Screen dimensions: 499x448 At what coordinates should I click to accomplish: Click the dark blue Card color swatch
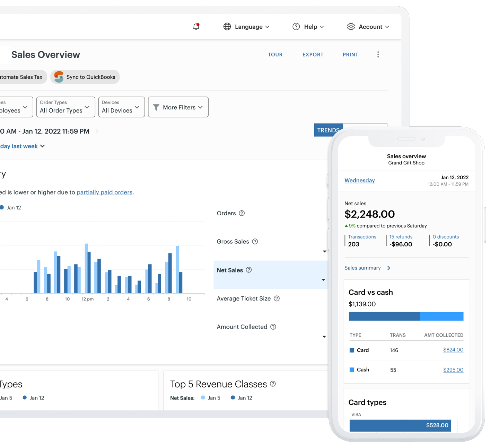[352, 350]
